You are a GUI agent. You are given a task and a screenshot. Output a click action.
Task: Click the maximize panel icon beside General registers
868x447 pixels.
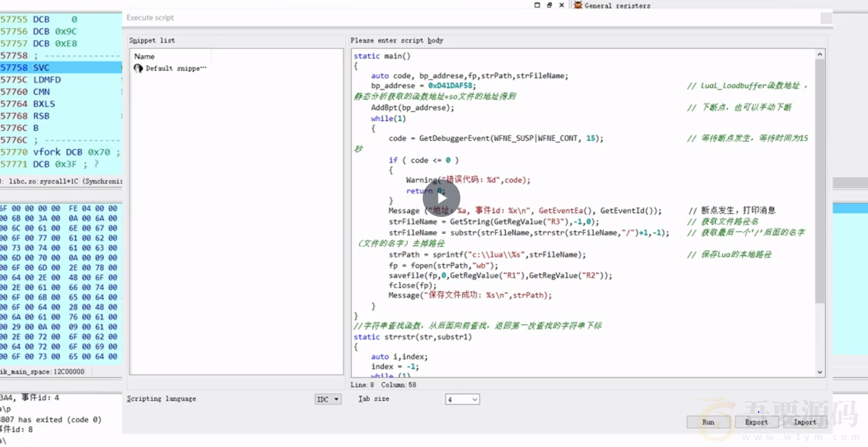(x=537, y=4)
